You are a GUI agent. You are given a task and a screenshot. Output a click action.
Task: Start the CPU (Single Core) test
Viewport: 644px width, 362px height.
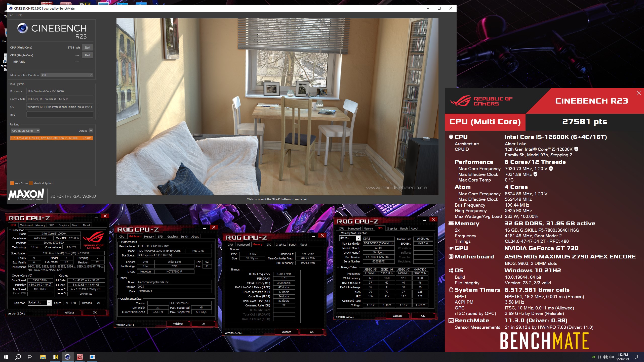tap(87, 55)
